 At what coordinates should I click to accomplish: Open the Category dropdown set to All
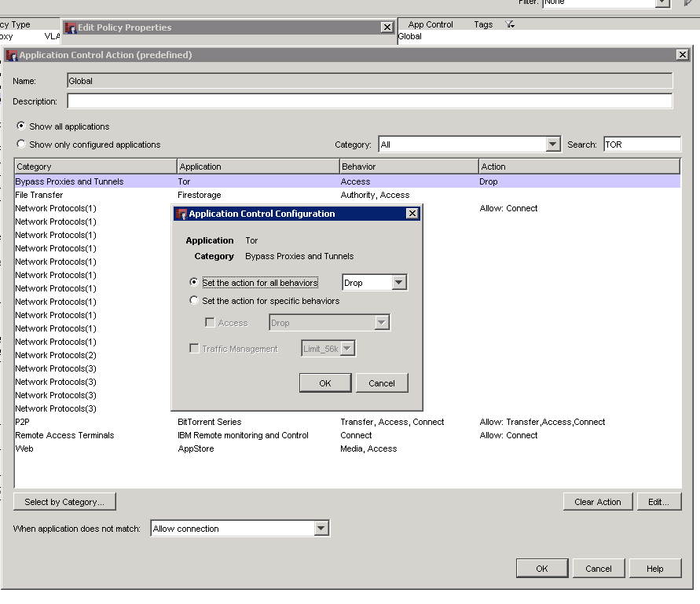point(553,145)
